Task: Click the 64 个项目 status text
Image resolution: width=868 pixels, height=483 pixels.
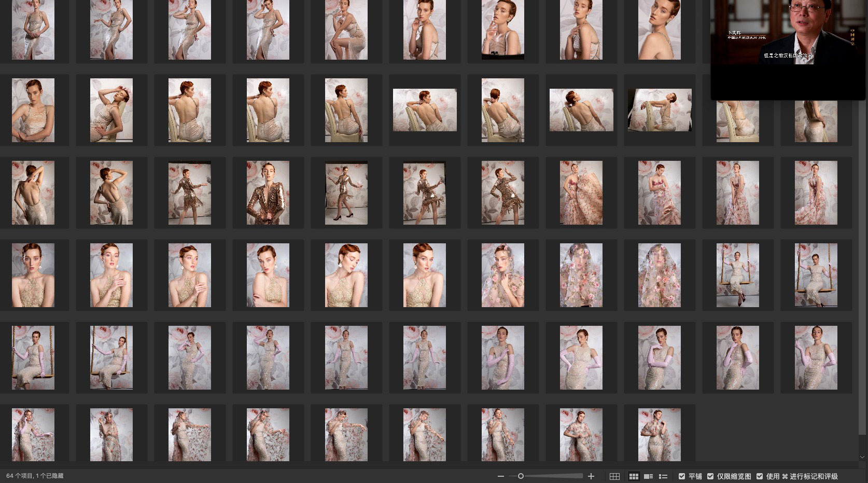Action: 35,476
